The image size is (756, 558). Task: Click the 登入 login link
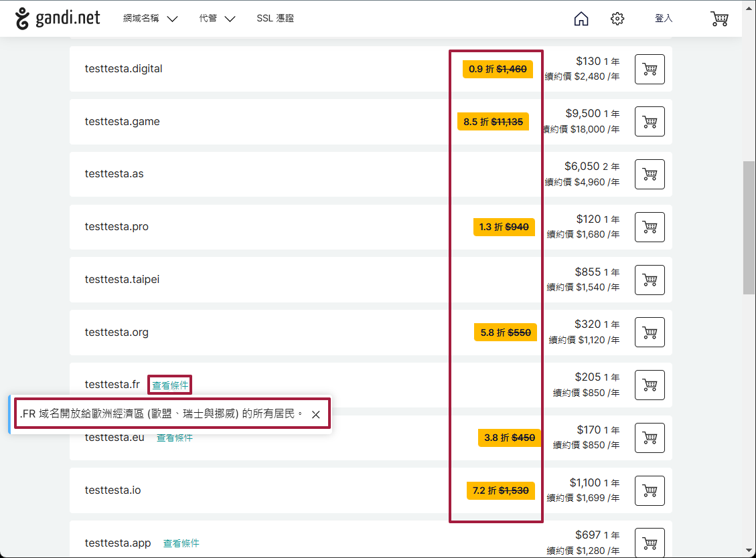pyautogui.click(x=663, y=19)
